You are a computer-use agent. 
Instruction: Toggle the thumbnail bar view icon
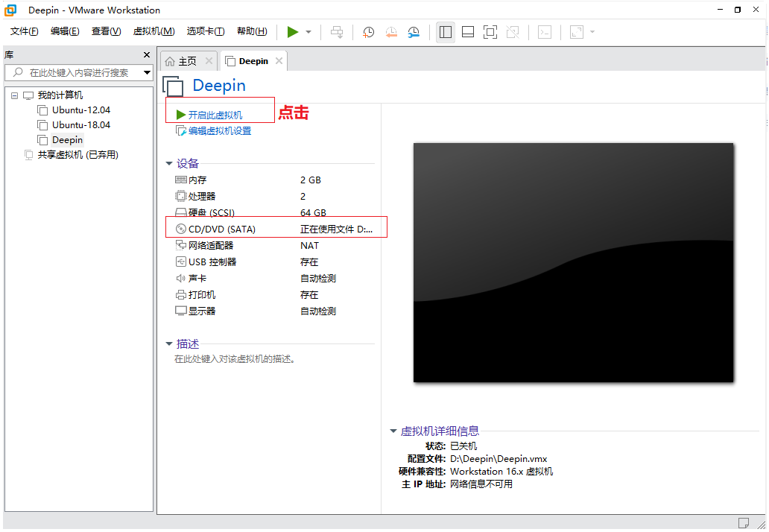pos(468,32)
